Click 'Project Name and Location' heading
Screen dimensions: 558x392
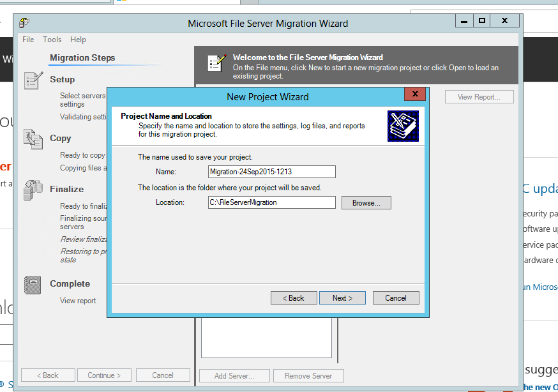(x=166, y=116)
